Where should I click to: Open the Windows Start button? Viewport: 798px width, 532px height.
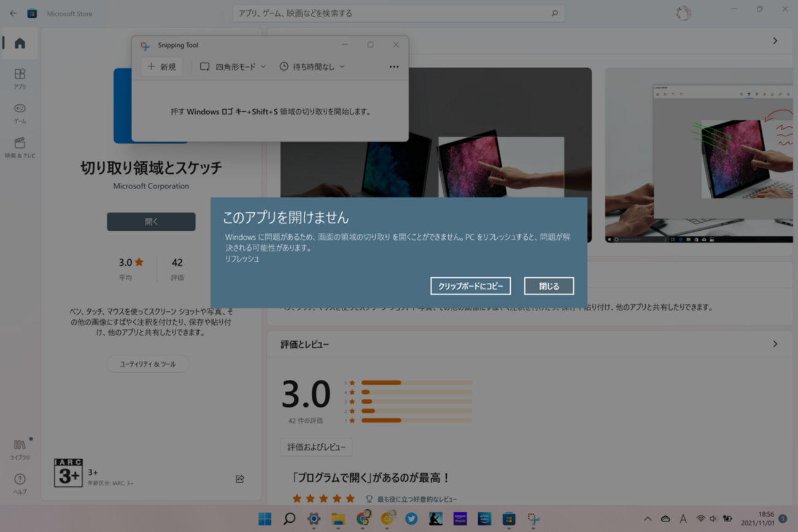(265, 519)
